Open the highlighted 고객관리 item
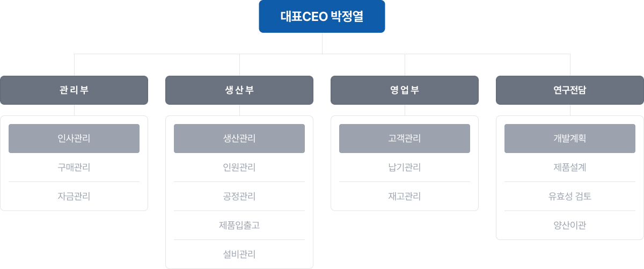 coord(405,139)
